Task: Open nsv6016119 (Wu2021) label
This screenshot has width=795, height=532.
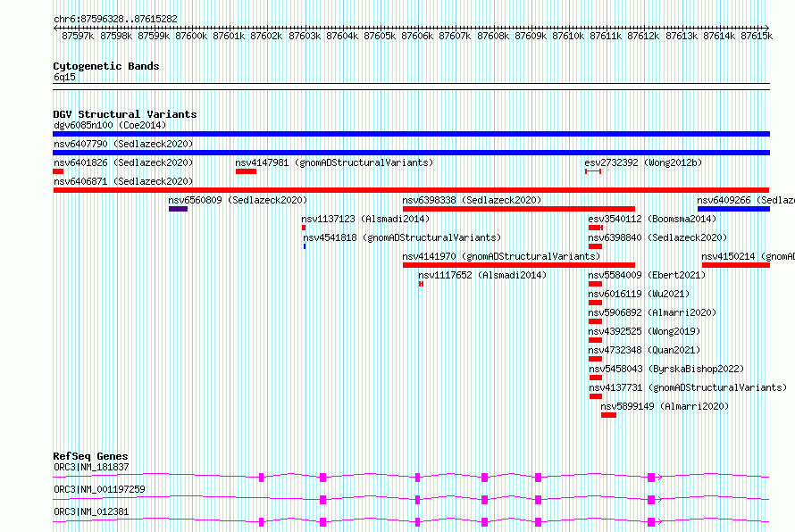Action: click(x=639, y=294)
